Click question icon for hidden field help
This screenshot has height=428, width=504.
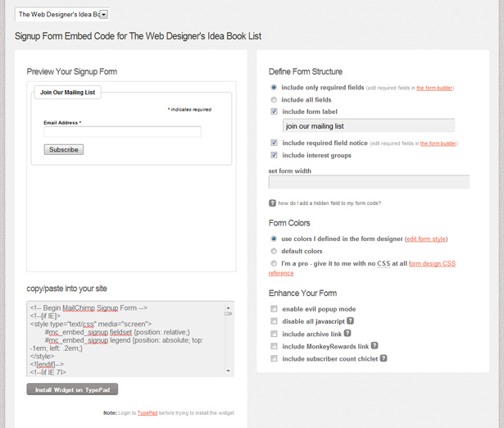[272, 203]
